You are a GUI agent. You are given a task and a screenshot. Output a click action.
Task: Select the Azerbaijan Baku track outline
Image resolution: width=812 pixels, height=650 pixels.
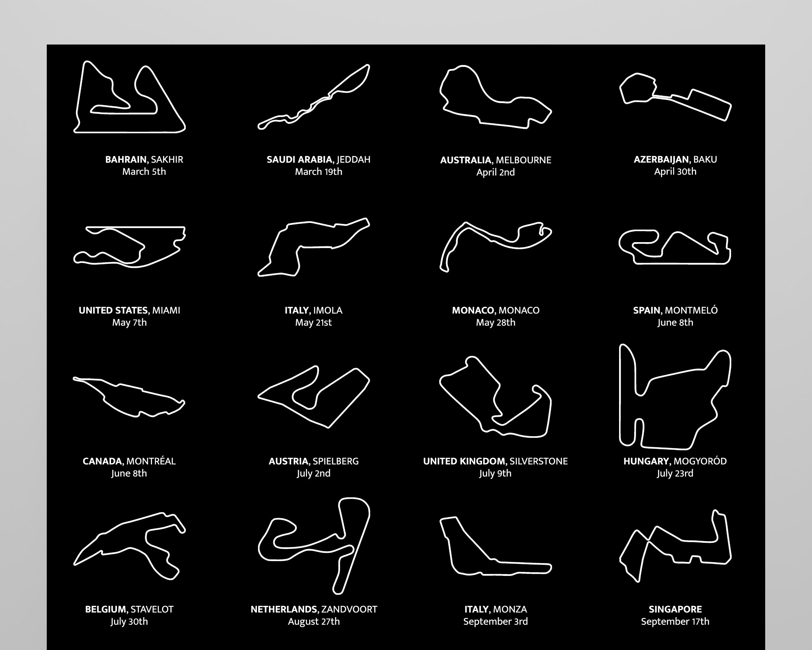click(x=675, y=97)
